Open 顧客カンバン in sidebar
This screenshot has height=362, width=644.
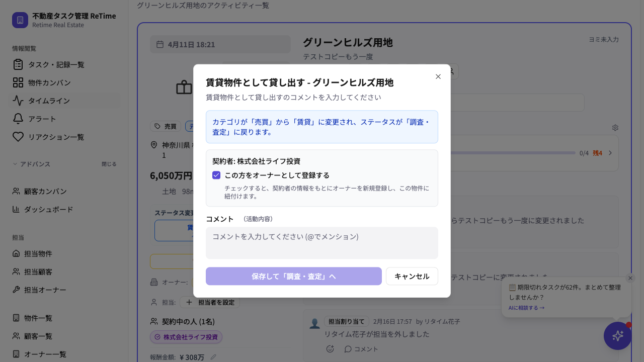[x=64, y=191]
